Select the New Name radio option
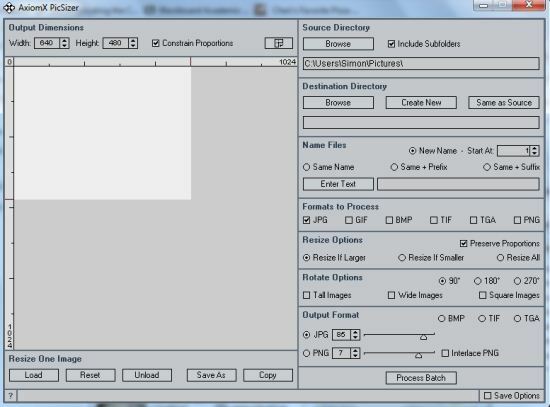 pos(412,151)
